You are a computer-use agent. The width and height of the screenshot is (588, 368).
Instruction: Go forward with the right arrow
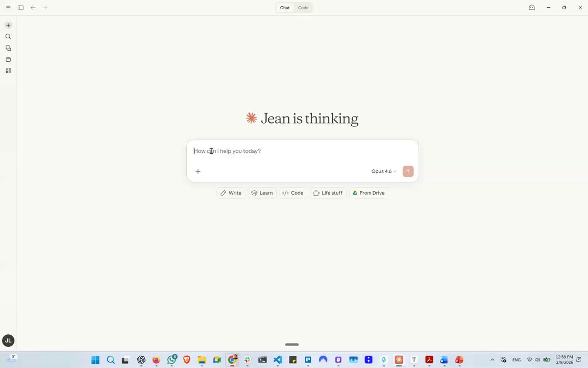coord(45,8)
